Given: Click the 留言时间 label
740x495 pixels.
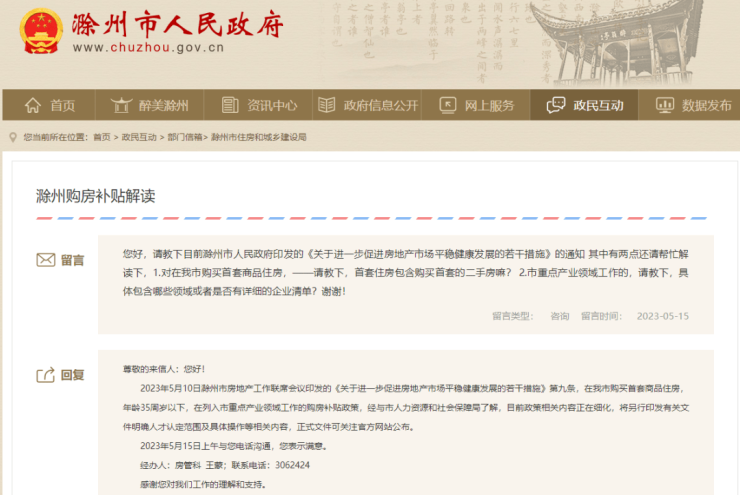Looking at the screenshot, I should 601,316.
